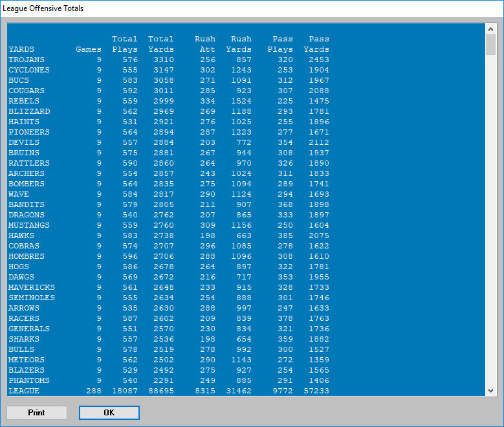
Task: Select the CYCLONES team name
Action: pyautogui.click(x=29, y=70)
